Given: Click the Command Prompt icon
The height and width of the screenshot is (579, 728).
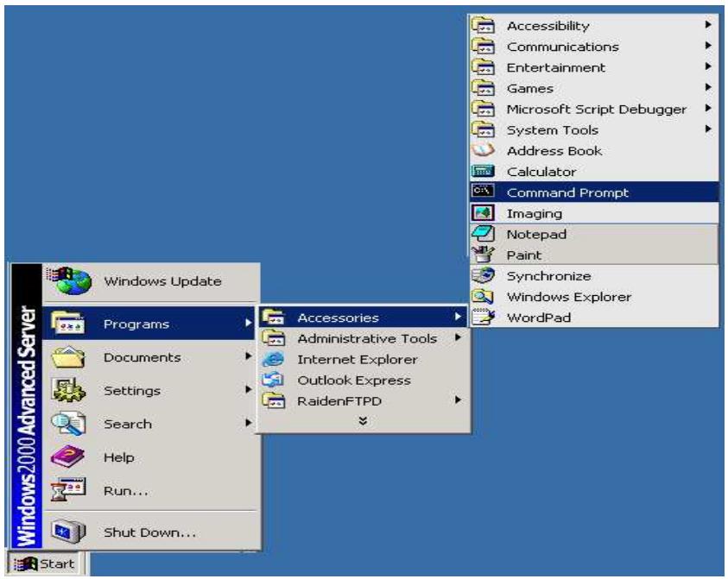Looking at the screenshot, I should pos(483,192).
